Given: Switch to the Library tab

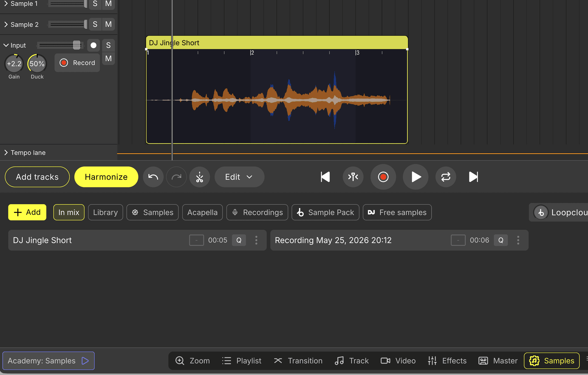Looking at the screenshot, I should click(105, 212).
